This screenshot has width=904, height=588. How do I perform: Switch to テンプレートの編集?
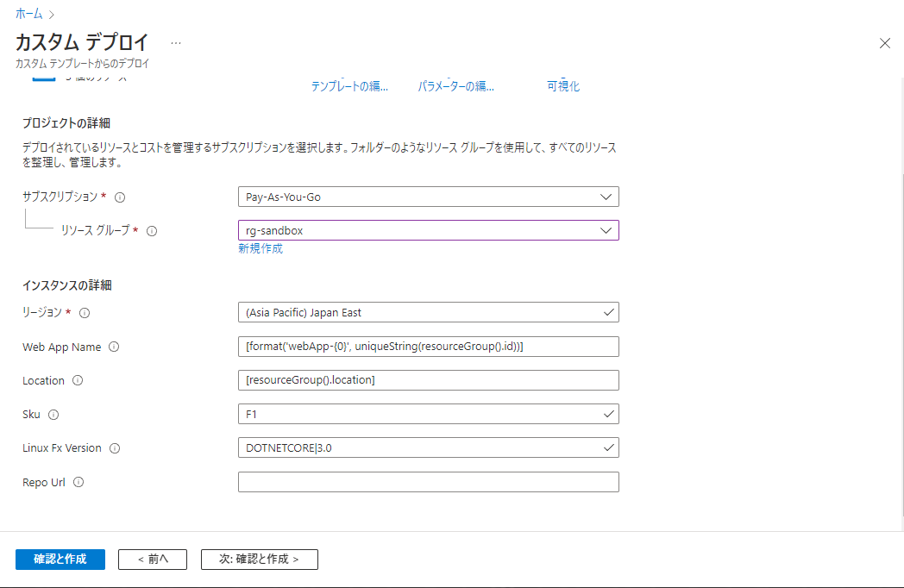tap(348, 85)
